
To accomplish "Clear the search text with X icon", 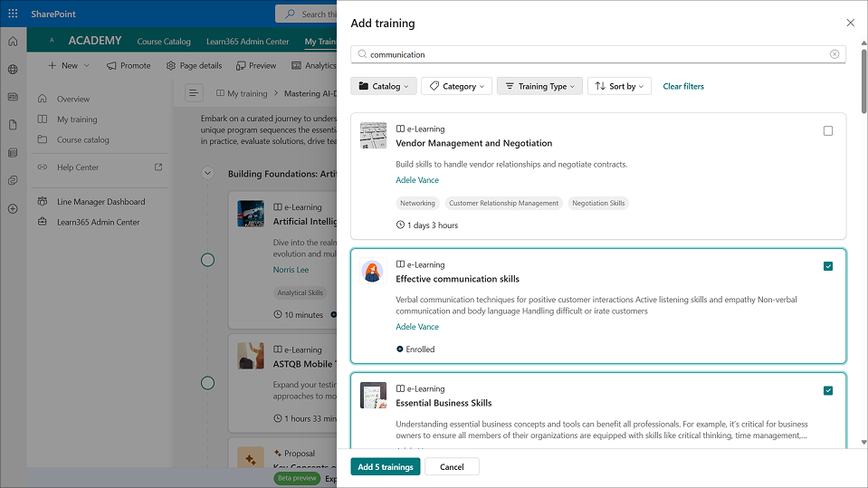I will point(835,54).
